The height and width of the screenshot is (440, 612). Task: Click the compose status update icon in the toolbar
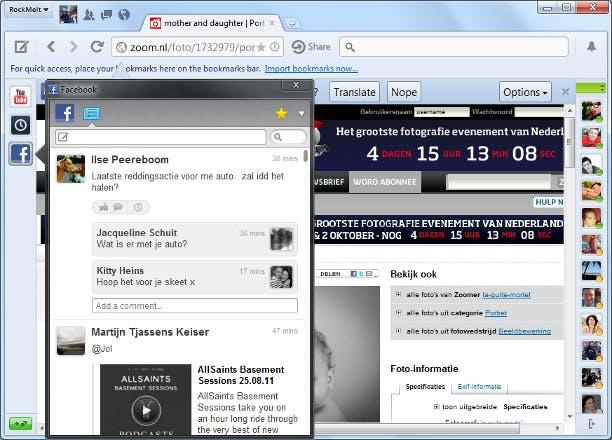click(21, 47)
